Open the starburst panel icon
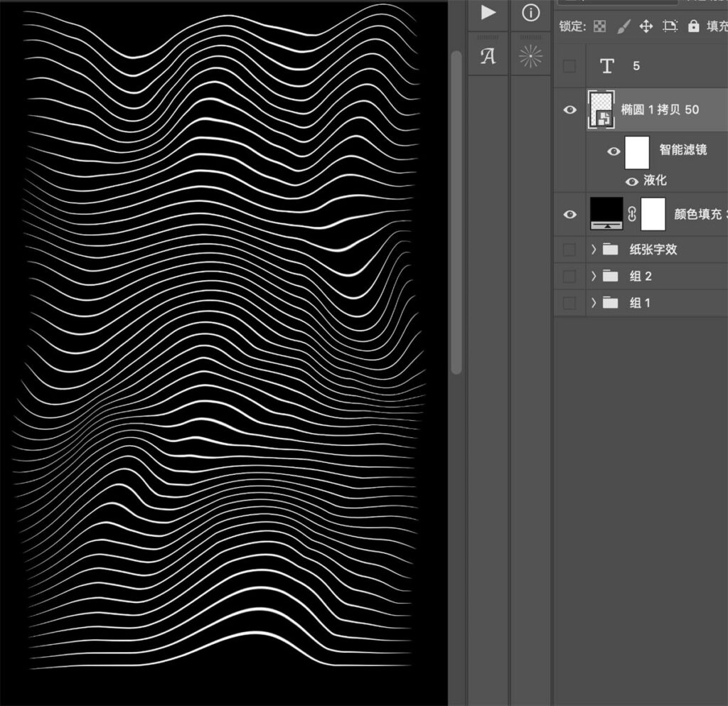728x706 pixels. coord(530,57)
